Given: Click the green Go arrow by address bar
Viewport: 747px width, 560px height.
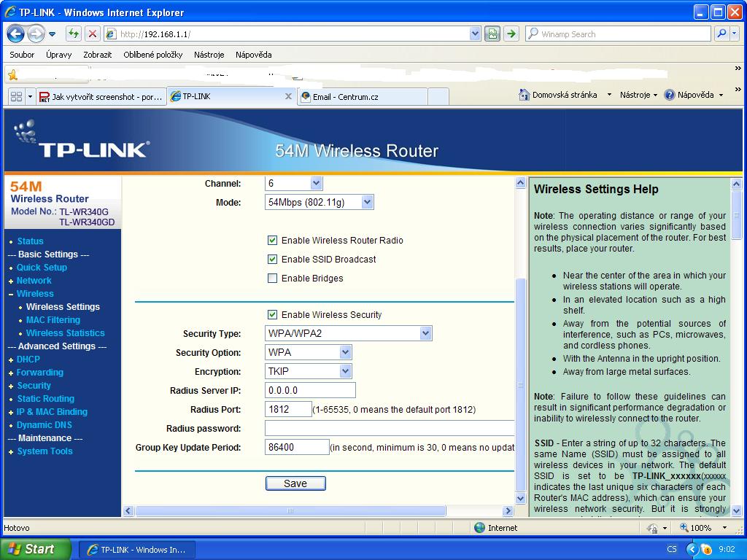Looking at the screenshot, I should click(511, 34).
